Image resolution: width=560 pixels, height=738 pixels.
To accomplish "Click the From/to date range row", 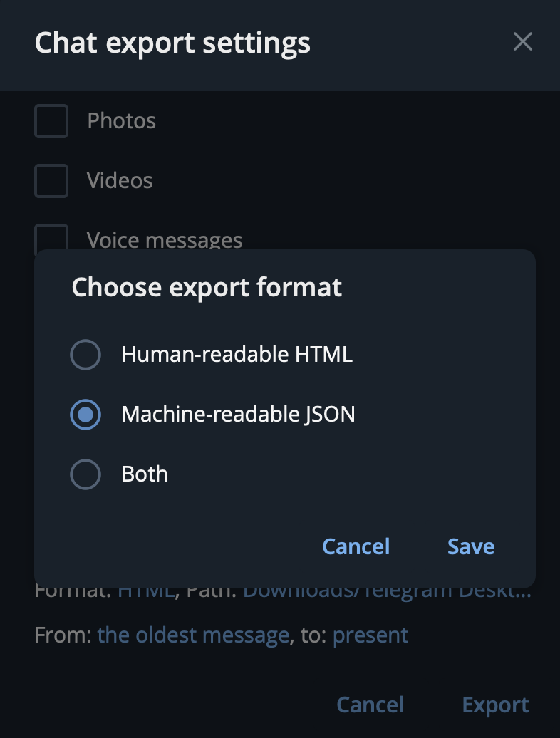I will [221, 634].
